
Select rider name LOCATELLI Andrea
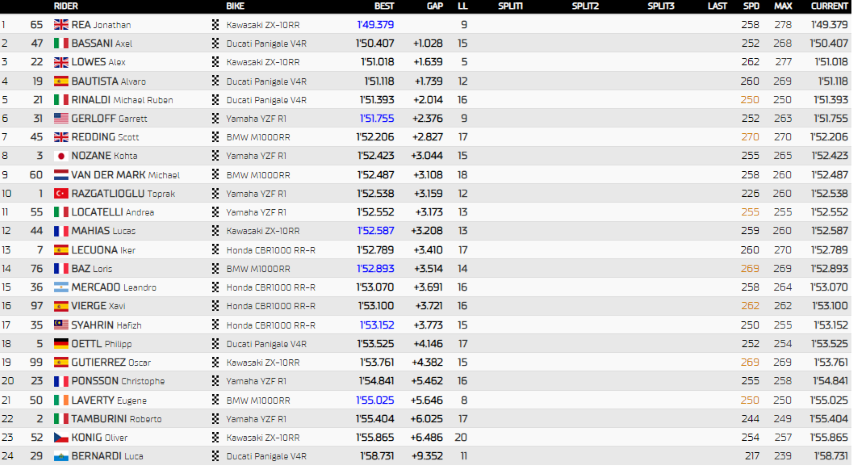point(113,212)
